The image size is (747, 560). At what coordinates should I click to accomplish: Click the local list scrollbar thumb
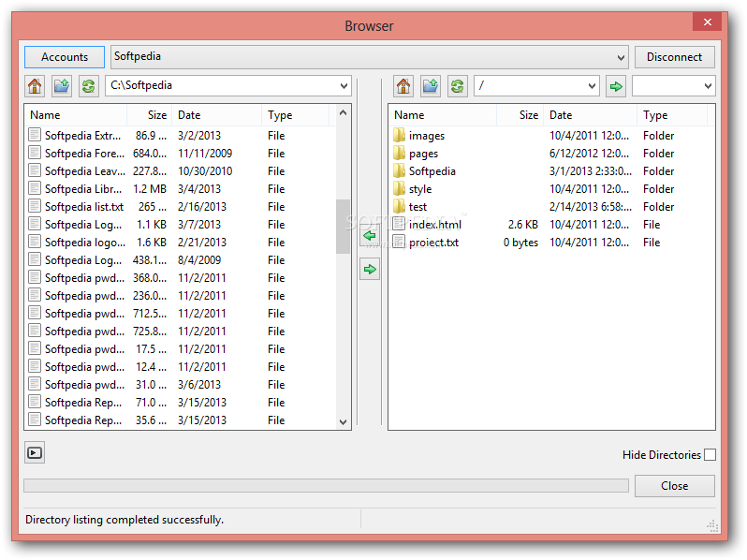coord(343,227)
